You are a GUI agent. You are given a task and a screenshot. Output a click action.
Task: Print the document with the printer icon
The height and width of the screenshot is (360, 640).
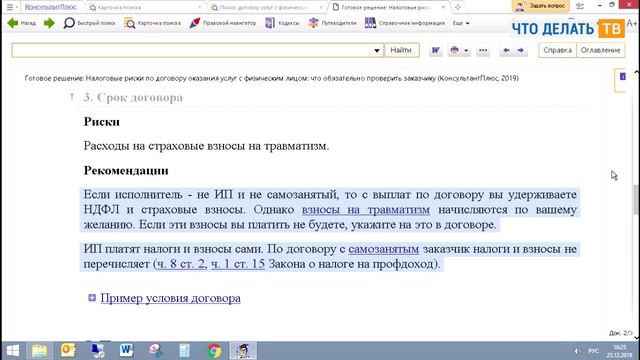(x=454, y=50)
